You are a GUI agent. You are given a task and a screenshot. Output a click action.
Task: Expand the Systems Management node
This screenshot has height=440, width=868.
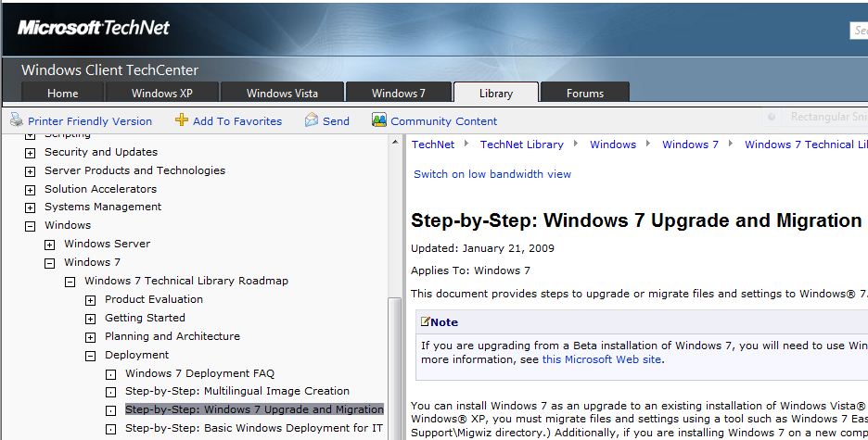[x=31, y=207]
